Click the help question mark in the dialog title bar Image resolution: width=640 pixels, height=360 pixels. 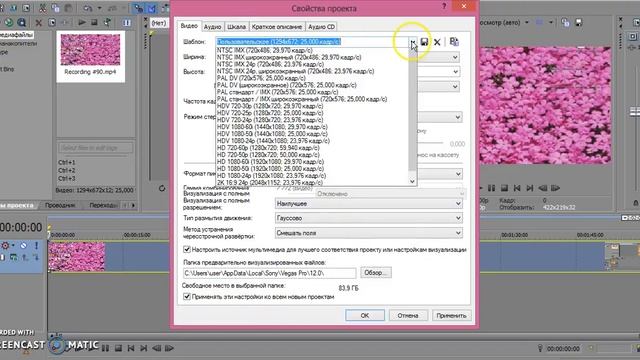click(444, 6)
